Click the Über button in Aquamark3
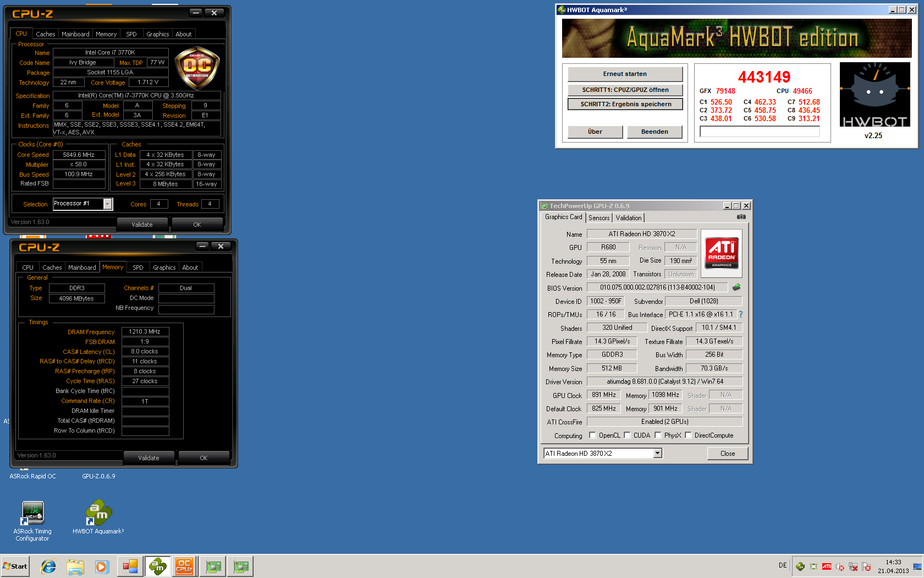924x578 pixels. 595,132
